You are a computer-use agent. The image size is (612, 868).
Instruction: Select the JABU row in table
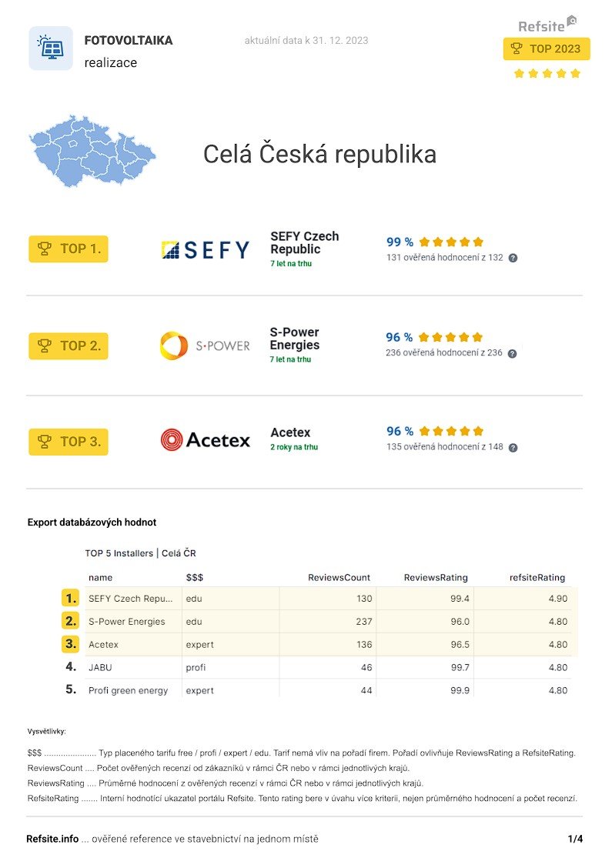(319, 668)
